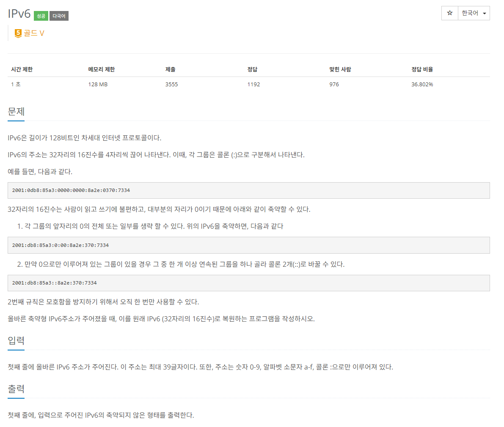Select the shield-shaped rank emblem next to 골드 V

(18, 33)
